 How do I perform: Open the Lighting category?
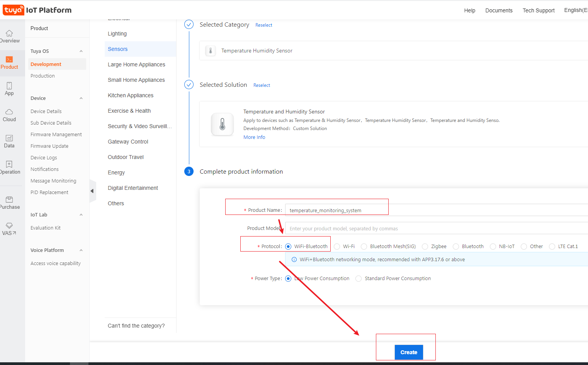point(140,34)
